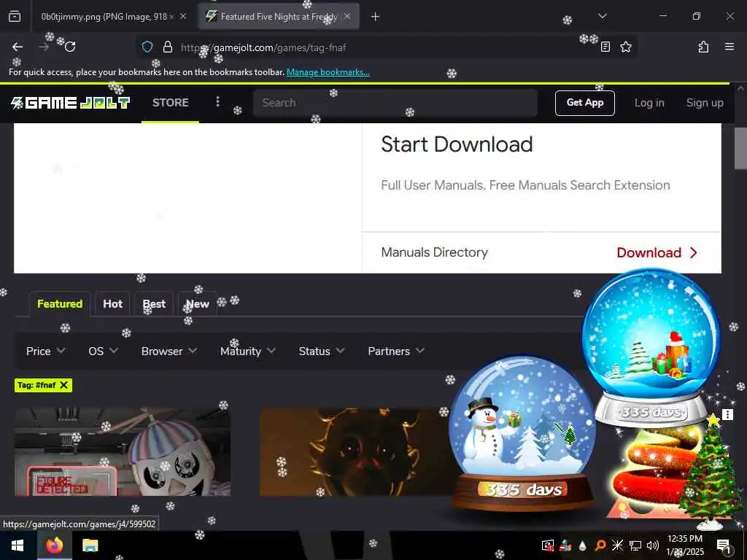The height and width of the screenshot is (560, 747).
Task: Click the red Download link in the ad
Action: pyautogui.click(x=657, y=252)
